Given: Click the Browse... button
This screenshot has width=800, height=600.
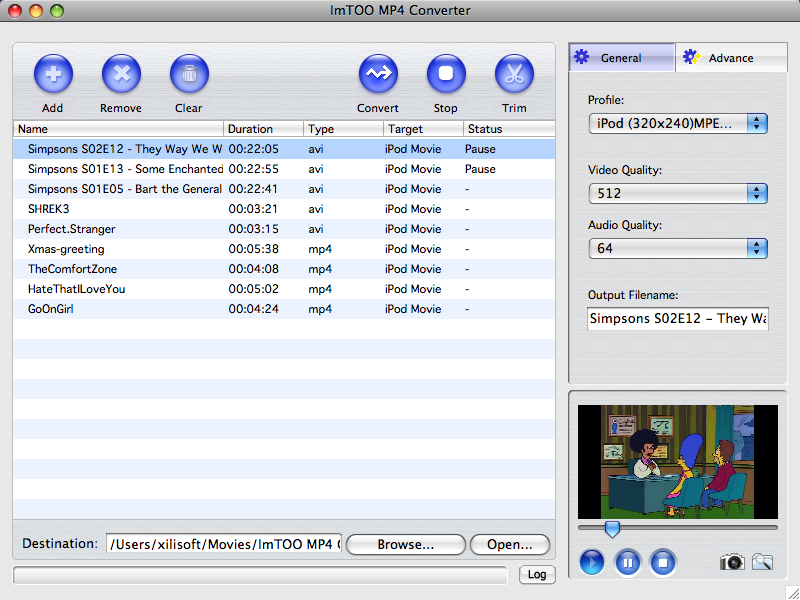Looking at the screenshot, I should click(x=406, y=544).
